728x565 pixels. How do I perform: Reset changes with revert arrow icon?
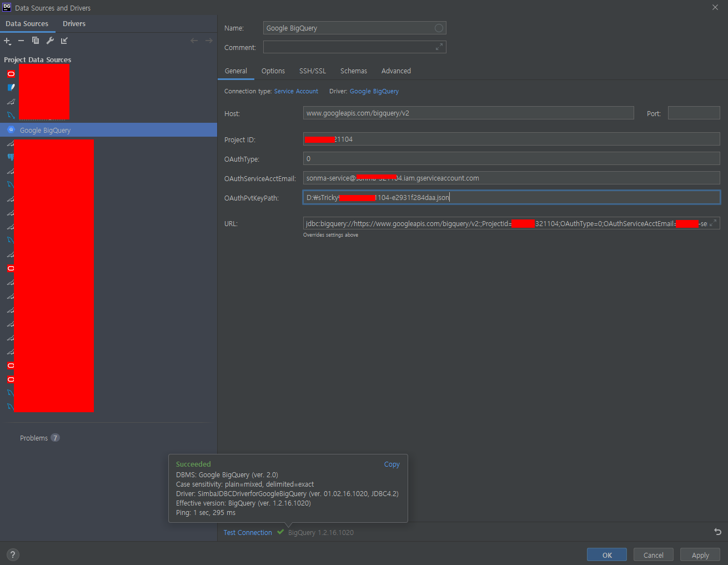click(x=717, y=532)
